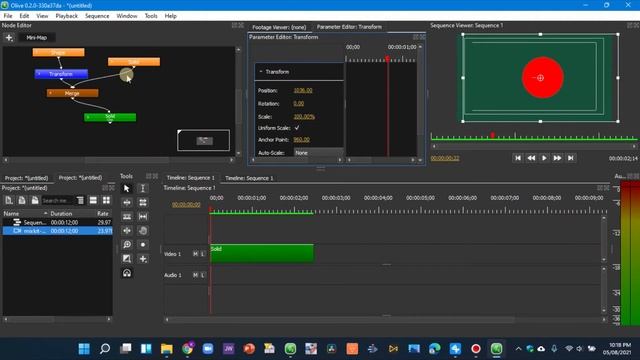This screenshot has width=640, height=360.
Task: Select the Rolling edit tool
Action: [143, 202]
